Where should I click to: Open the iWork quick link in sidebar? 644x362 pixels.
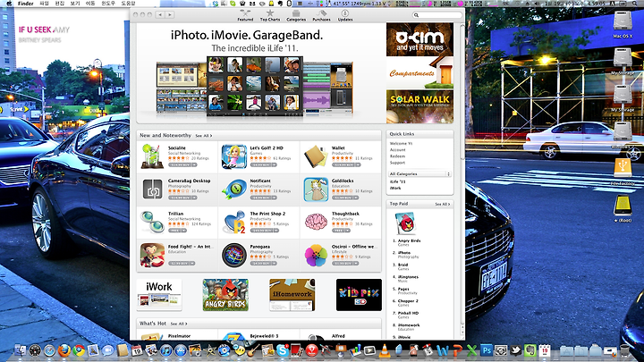pos(395,188)
